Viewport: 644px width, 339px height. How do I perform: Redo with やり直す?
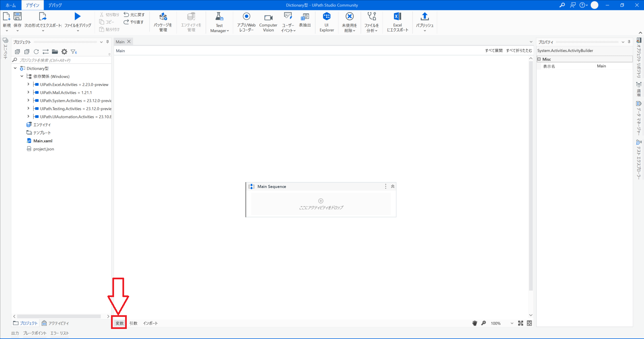(x=133, y=22)
